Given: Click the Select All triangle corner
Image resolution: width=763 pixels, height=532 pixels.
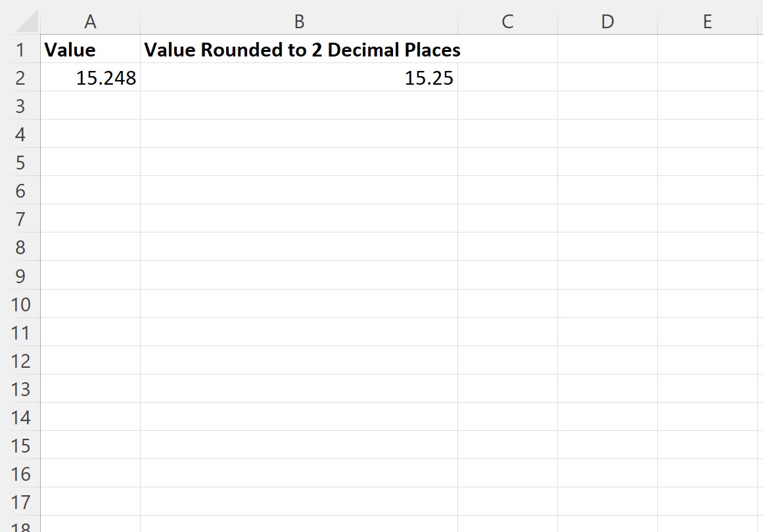Looking at the screenshot, I should (22, 21).
